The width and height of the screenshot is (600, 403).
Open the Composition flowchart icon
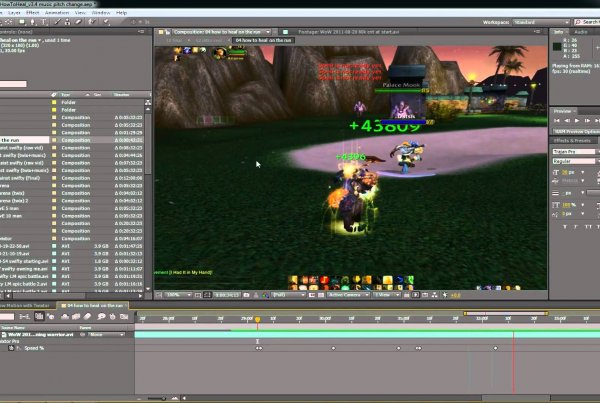click(x=435, y=295)
